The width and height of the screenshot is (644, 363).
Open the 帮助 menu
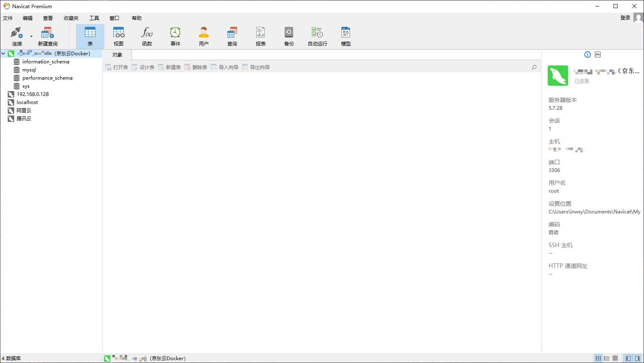point(137,18)
